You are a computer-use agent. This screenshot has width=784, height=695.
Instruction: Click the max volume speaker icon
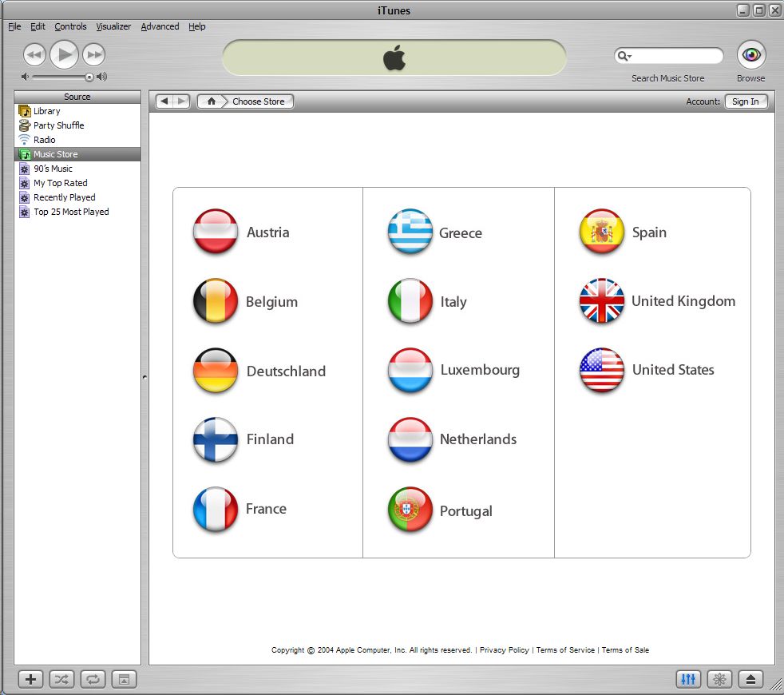[102, 77]
